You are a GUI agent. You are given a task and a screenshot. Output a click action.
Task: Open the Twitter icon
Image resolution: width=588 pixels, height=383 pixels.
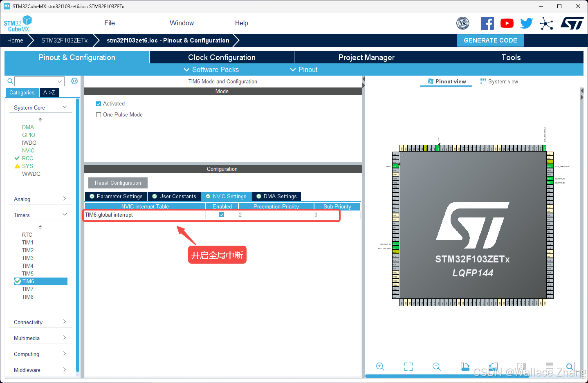click(527, 23)
